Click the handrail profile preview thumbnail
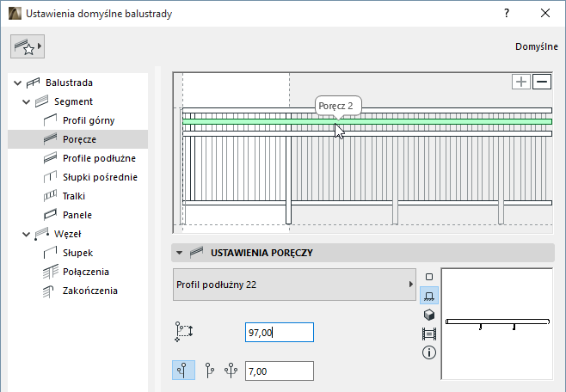Image resolution: width=566 pixels, height=392 pixels. (497, 324)
